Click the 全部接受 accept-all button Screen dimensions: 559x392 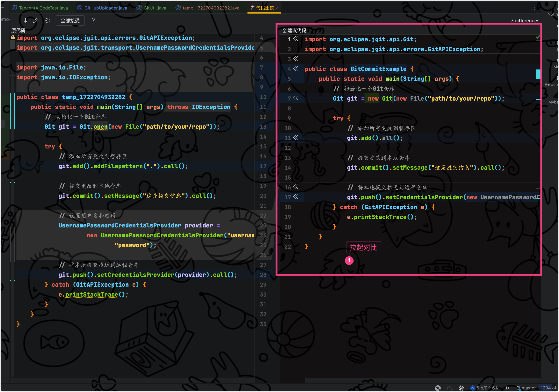70,20
